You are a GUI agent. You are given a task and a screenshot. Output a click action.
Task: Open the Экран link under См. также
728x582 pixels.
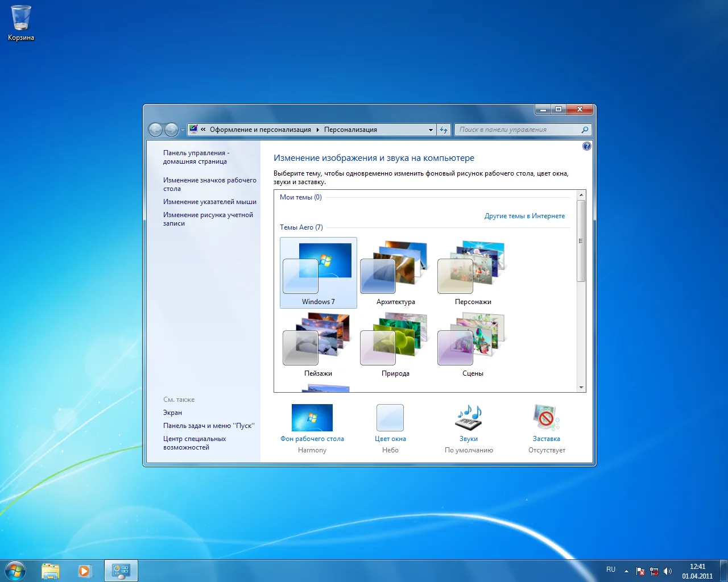click(172, 413)
